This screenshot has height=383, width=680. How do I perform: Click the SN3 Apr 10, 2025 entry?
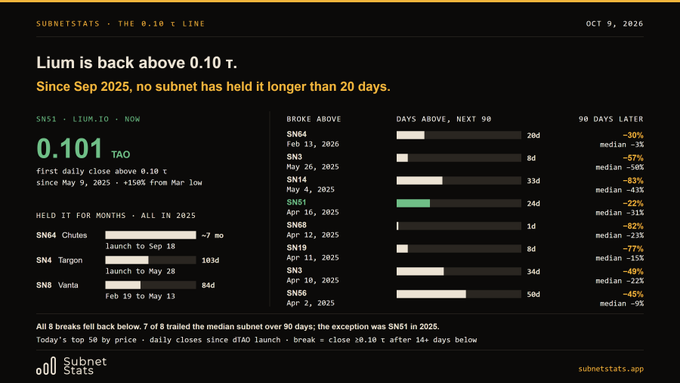point(313,275)
